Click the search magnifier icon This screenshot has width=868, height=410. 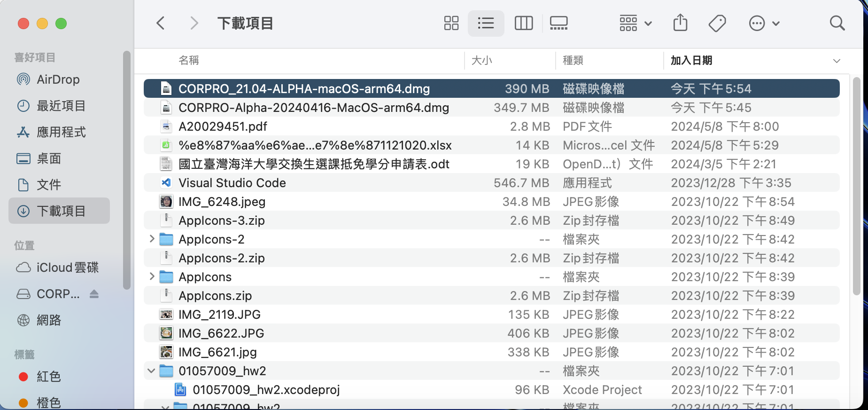coord(837,23)
